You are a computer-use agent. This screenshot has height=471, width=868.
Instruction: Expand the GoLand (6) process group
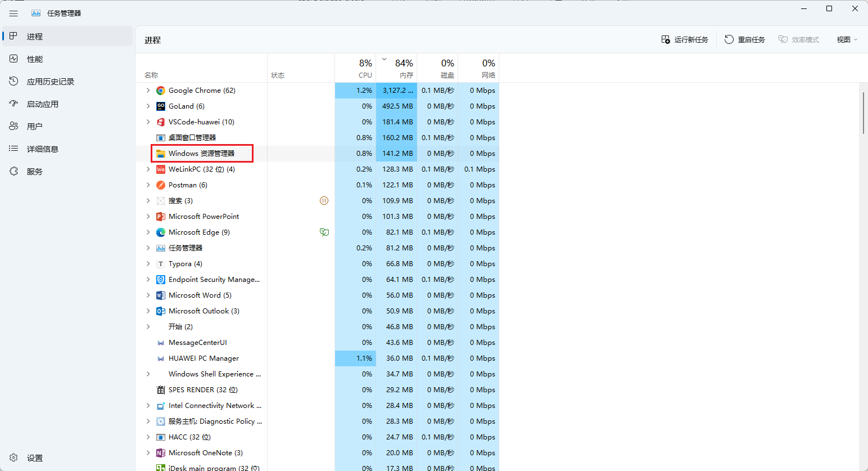[148, 106]
